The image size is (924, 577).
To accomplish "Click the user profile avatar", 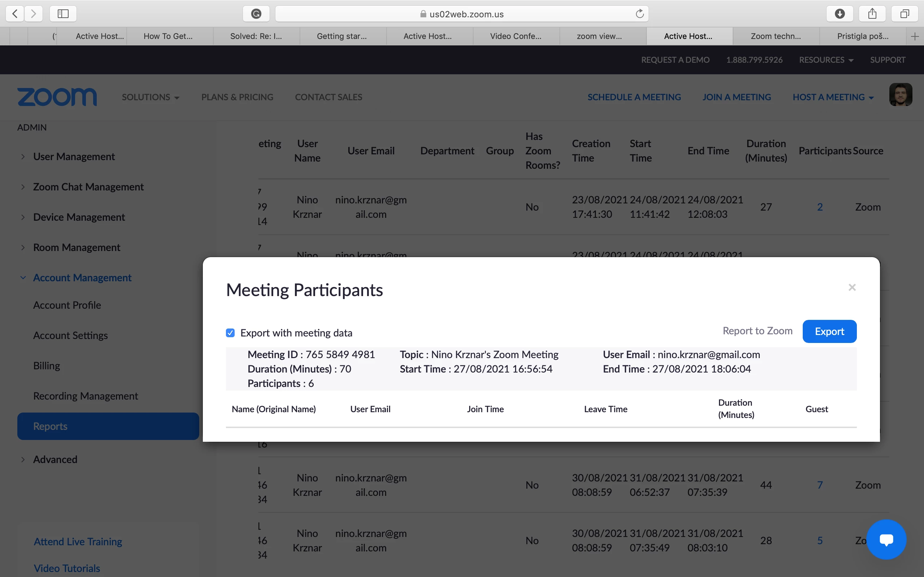I will [900, 94].
